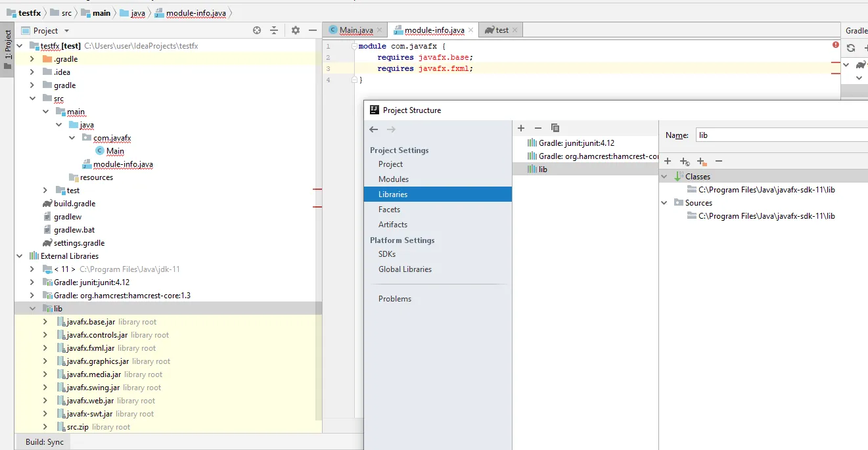Expand the .idea folder
The image size is (868, 450).
click(32, 72)
